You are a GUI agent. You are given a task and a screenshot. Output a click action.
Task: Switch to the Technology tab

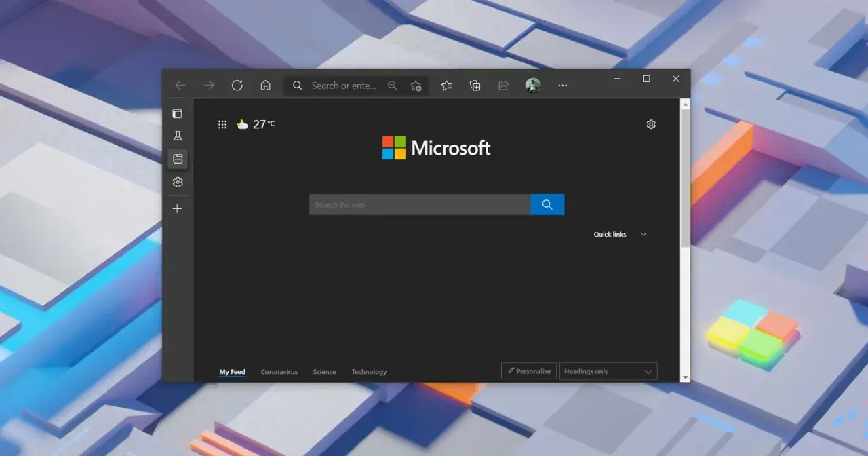(369, 372)
